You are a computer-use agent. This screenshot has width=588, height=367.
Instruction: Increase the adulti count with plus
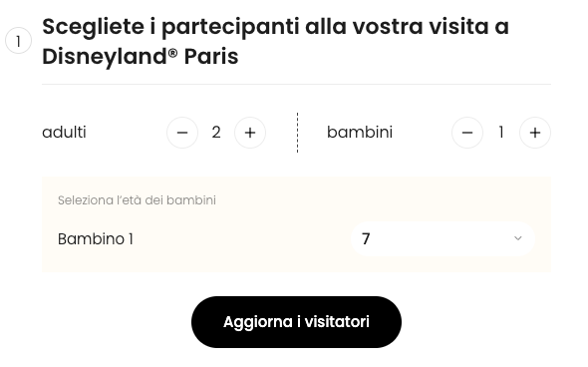point(250,133)
